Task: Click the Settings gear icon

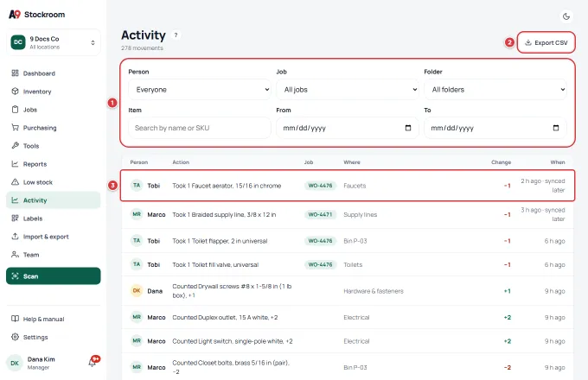Action: coord(15,337)
